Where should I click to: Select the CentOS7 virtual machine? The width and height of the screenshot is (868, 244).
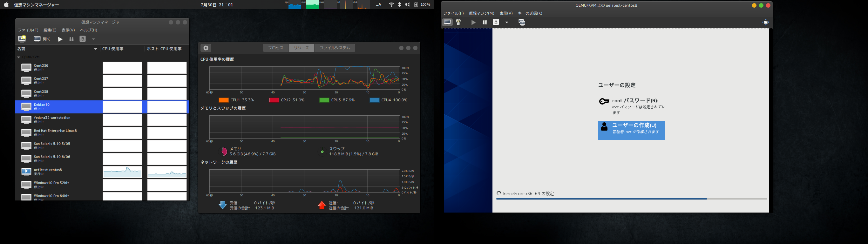(102, 81)
